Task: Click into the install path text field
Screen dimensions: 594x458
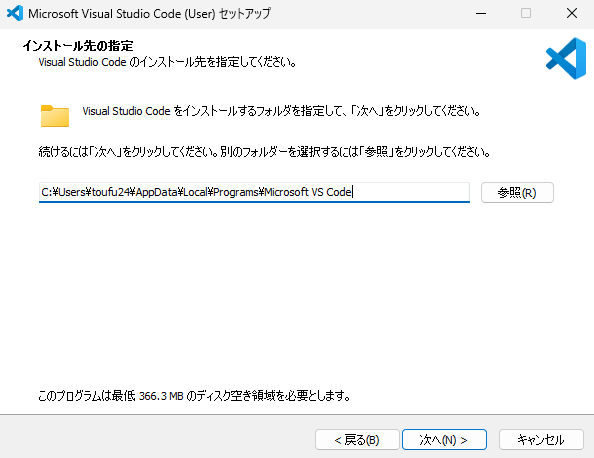Action: click(x=254, y=192)
